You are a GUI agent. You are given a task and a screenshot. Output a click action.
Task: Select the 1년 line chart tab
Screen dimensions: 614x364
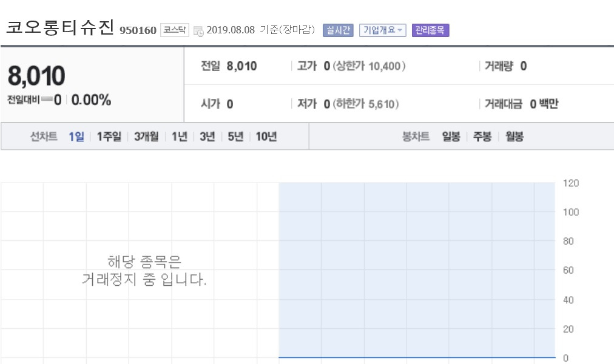pos(180,136)
